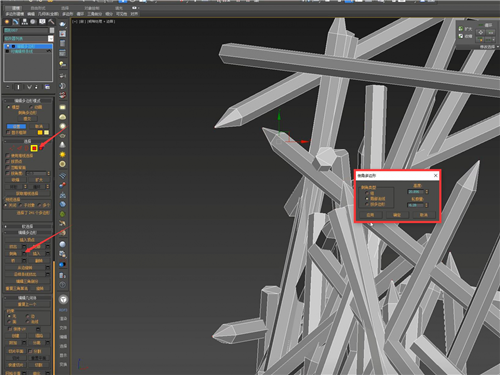Screen dimensions: 500x375
Task: Toggle the first checkbox under Selection rollout
Action: [x=8, y=156]
